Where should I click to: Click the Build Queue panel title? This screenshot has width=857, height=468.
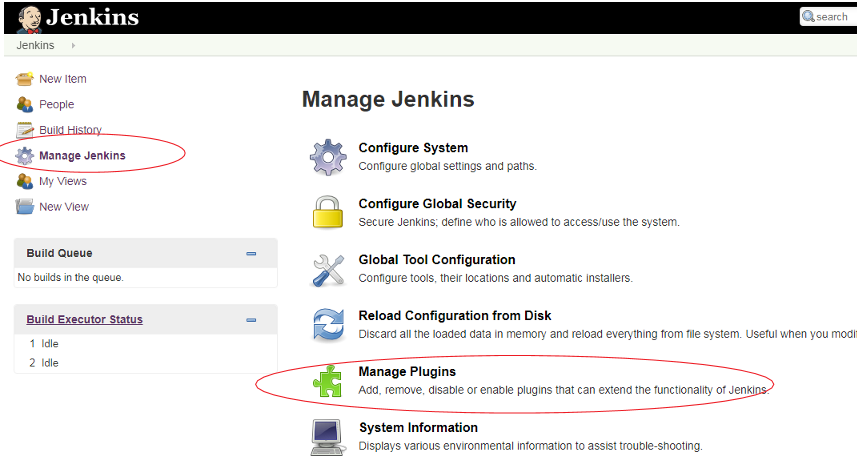60,253
